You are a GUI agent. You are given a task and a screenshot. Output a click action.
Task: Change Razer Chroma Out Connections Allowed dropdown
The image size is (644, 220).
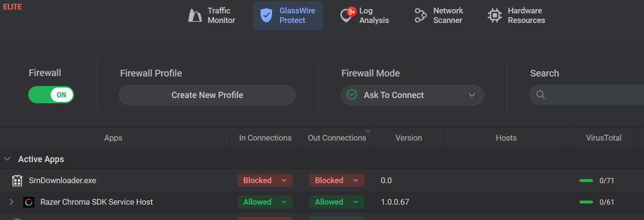(x=337, y=202)
